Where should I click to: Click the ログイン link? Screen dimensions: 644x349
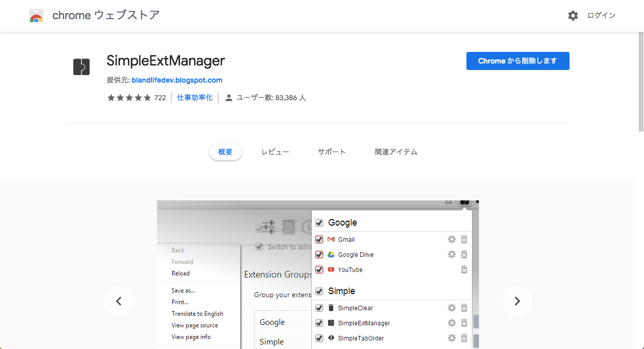[x=601, y=16]
